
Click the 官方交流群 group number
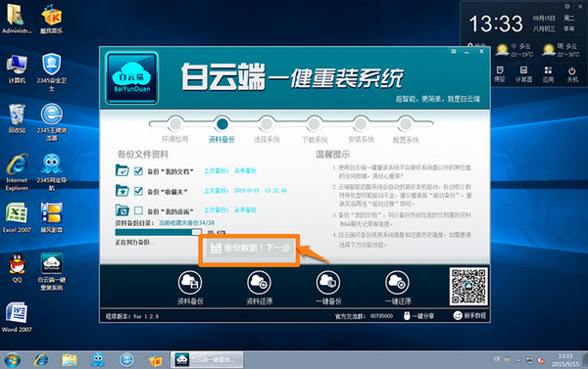click(x=381, y=316)
